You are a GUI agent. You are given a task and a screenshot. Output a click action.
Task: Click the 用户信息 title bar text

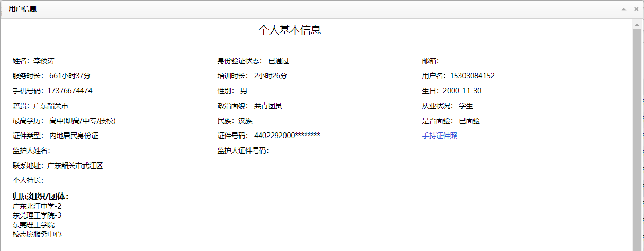tap(23, 9)
